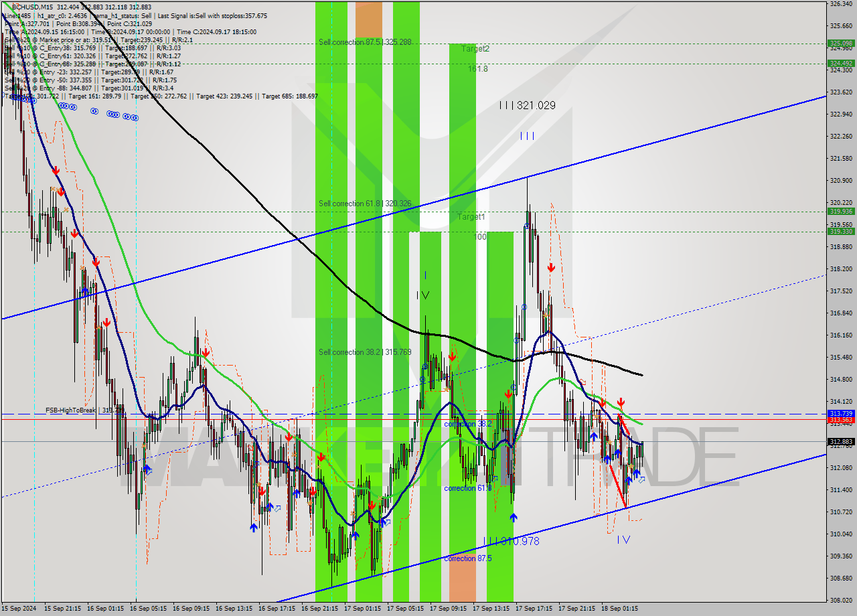The width and height of the screenshot is (857, 616).
Task: Click the 326.340 price scale value
Action: [841, 4]
